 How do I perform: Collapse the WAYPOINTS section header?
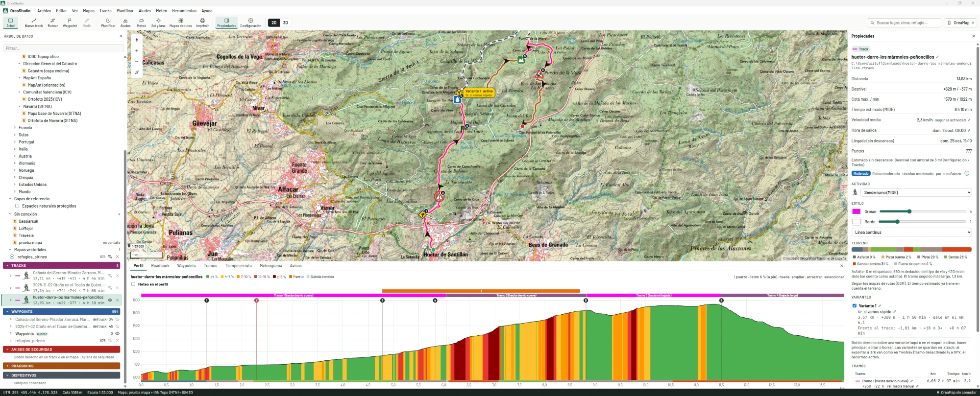(61, 311)
